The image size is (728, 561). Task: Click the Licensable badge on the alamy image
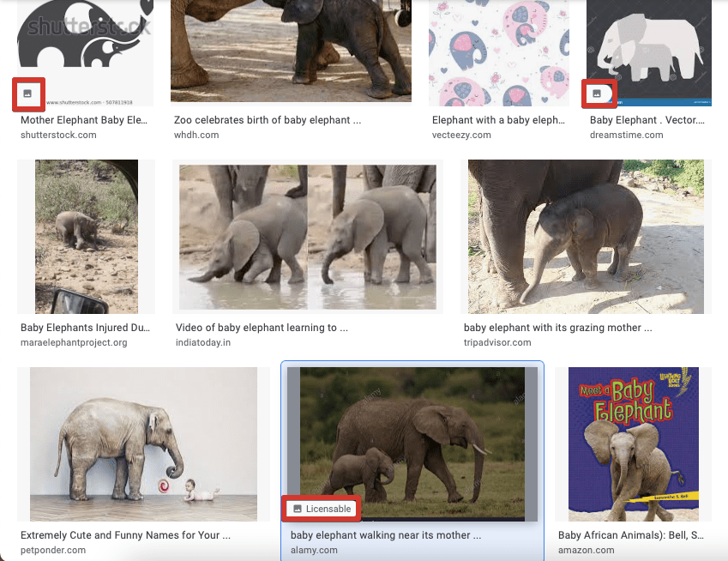pos(322,509)
